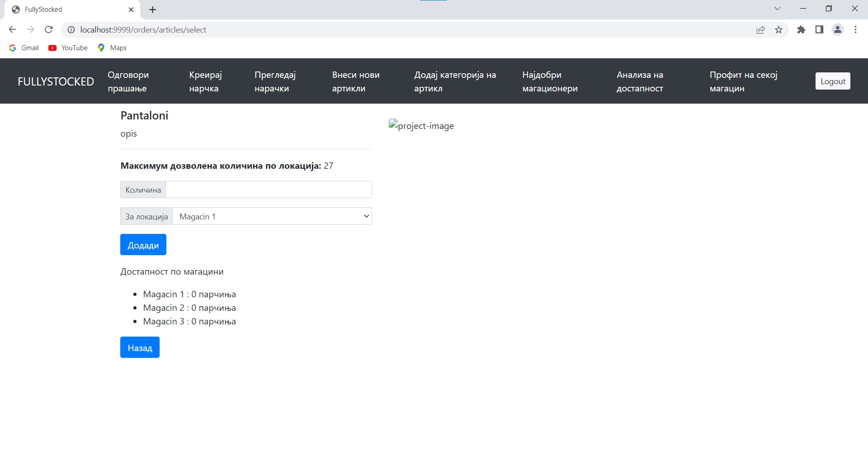Click the 'Назад' button

pos(140,347)
